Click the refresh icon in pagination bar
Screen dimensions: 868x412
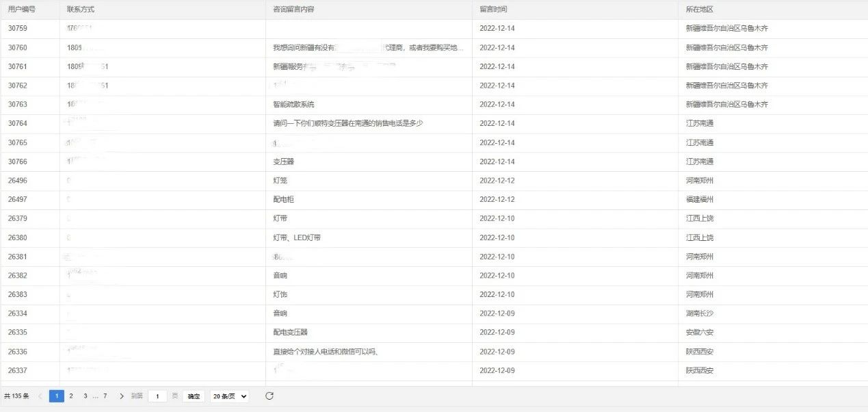point(269,396)
